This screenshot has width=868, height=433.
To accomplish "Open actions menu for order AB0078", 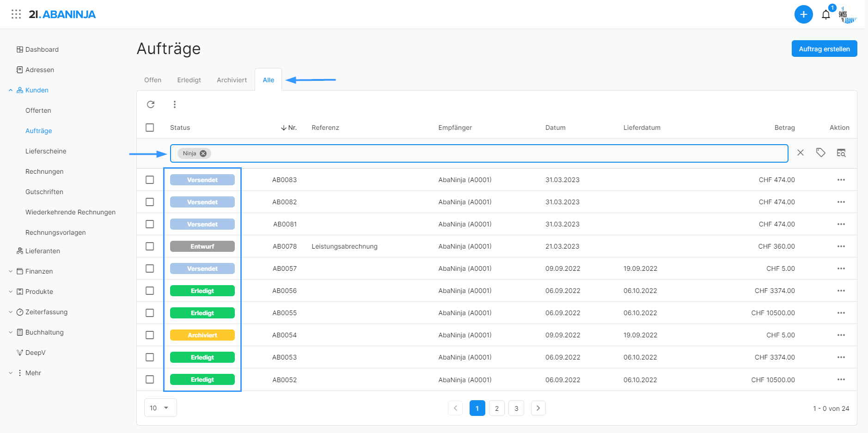I will pyautogui.click(x=841, y=246).
